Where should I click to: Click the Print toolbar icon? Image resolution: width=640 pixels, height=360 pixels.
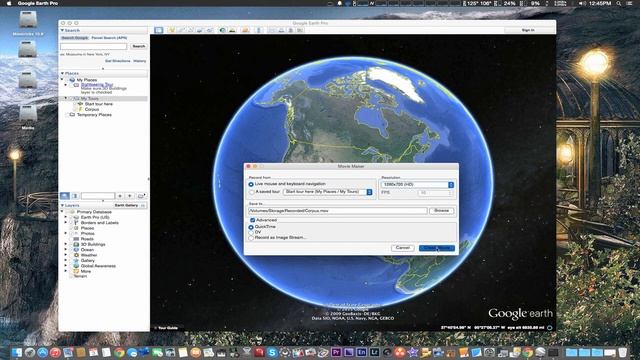click(x=281, y=30)
